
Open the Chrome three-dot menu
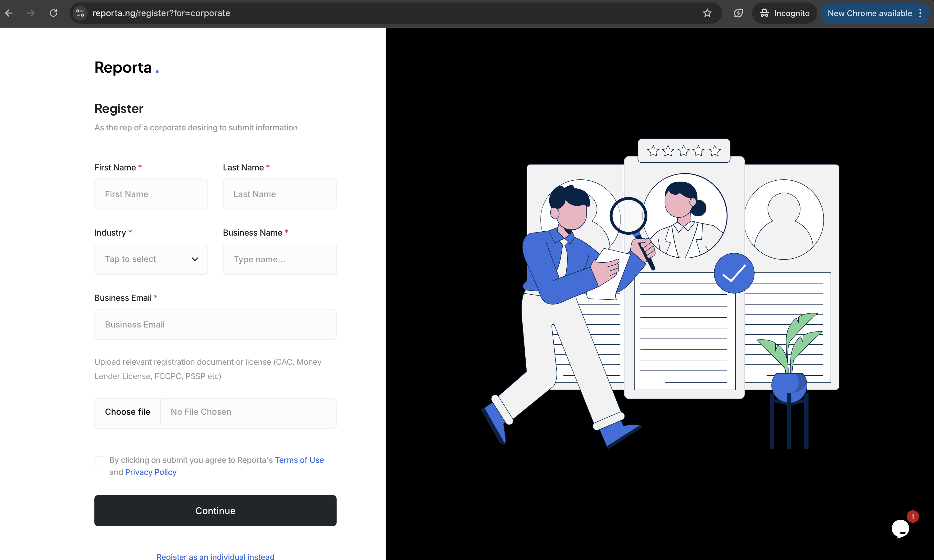[920, 13]
